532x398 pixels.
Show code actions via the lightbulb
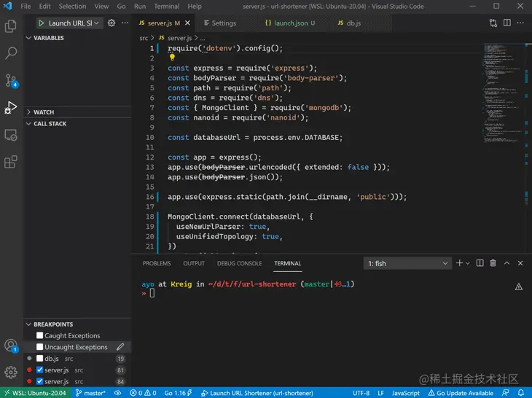172,58
